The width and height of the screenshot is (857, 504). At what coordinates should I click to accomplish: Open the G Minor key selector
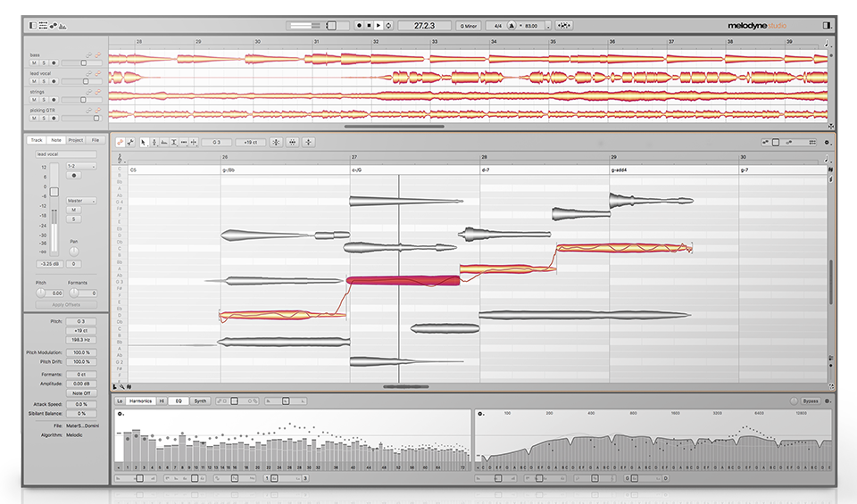468,26
